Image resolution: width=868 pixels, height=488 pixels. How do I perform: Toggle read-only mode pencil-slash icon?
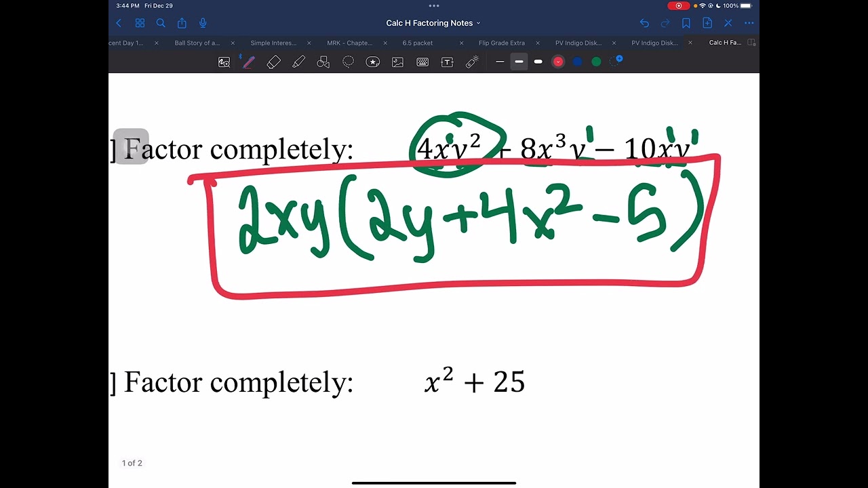point(728,23)
